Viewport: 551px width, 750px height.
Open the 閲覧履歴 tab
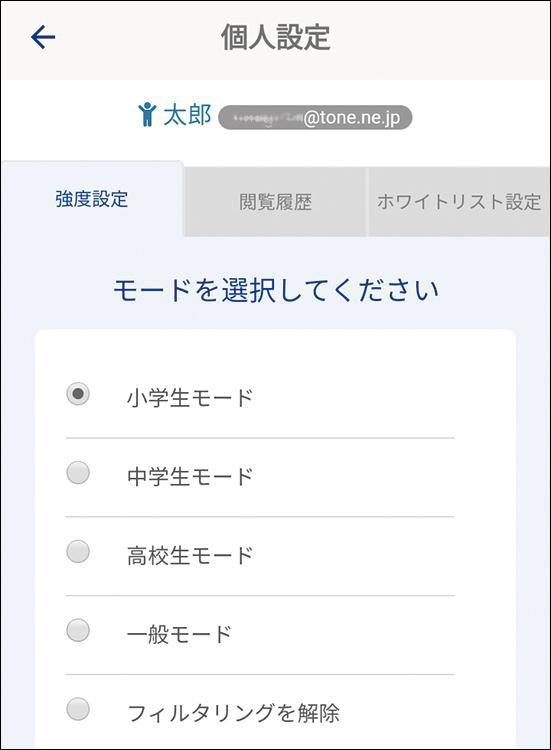point(276,202)
